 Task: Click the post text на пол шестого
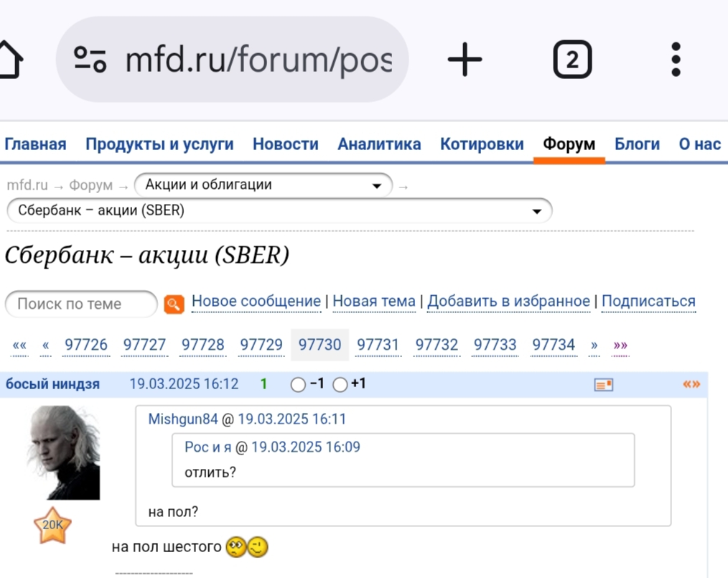167,547
